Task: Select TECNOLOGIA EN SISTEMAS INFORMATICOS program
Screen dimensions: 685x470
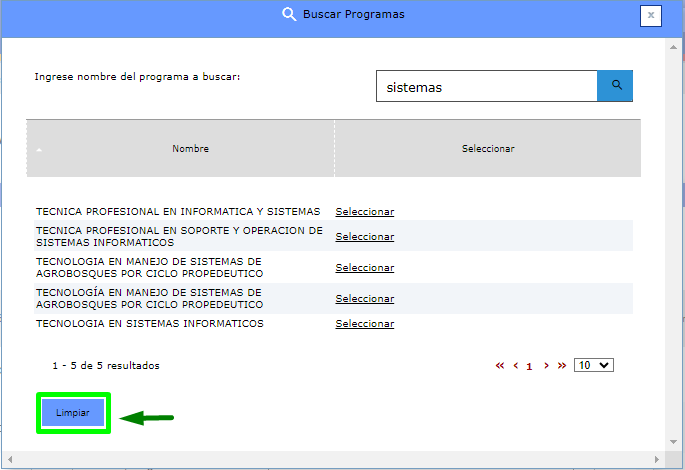Action: pos(364,324)
